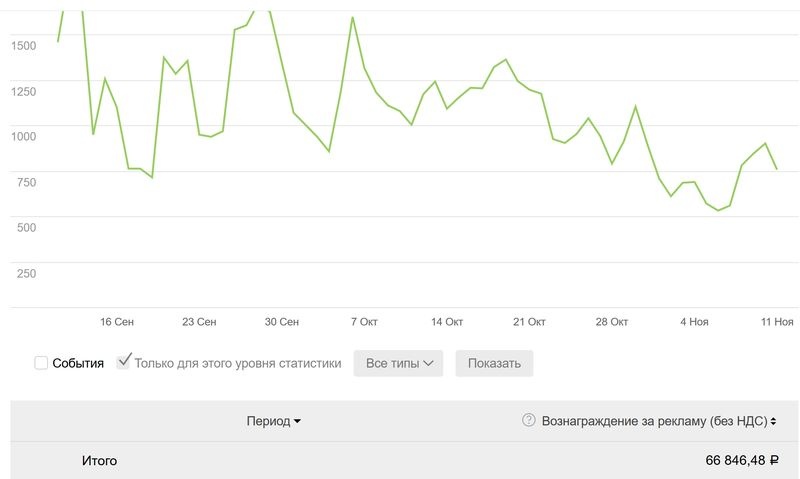Click the 11 Ноя date label

[777, 322]
